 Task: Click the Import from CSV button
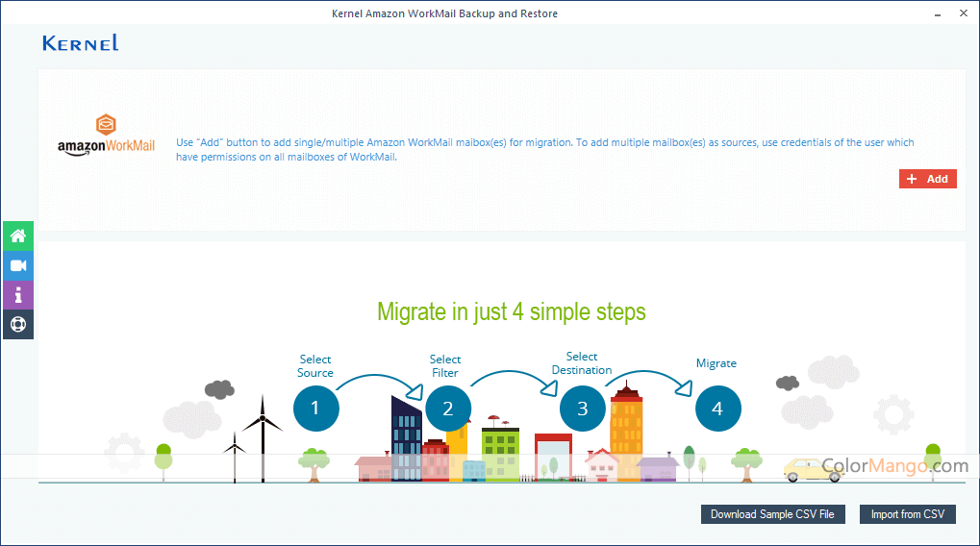907,514
